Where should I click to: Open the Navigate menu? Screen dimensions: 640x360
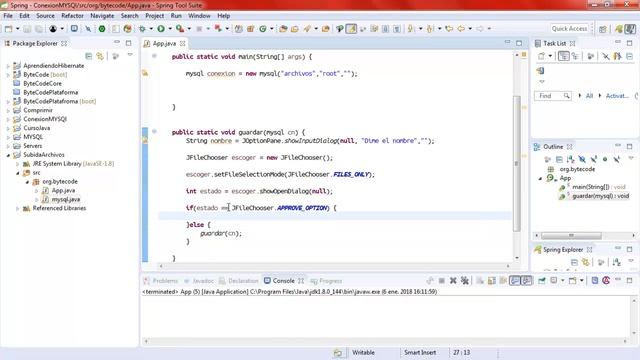click(102, 16)
